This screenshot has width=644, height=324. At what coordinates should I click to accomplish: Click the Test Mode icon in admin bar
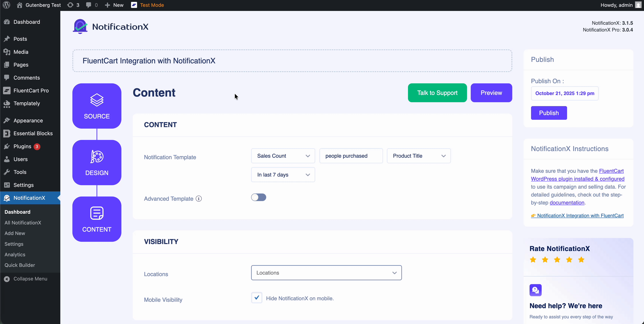pos(134,5)
